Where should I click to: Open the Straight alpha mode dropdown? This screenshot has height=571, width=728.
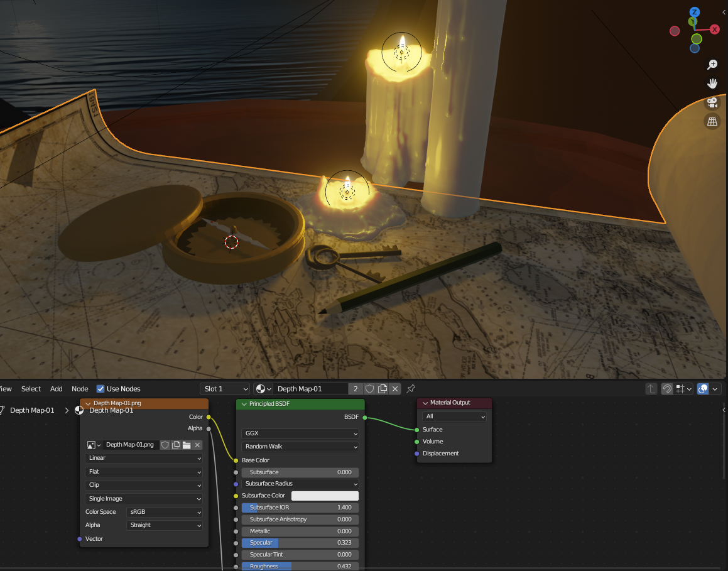tap(165, 526)
